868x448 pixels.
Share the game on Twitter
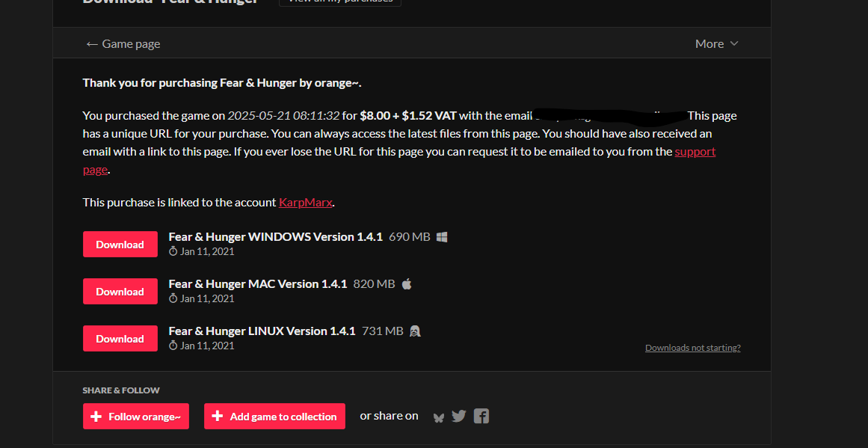click(459, 416)
